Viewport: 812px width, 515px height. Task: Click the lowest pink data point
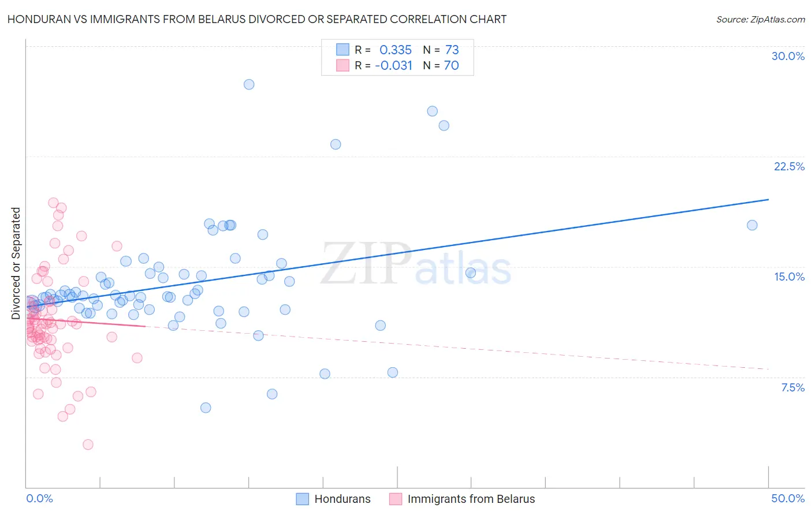coord(88,445)
